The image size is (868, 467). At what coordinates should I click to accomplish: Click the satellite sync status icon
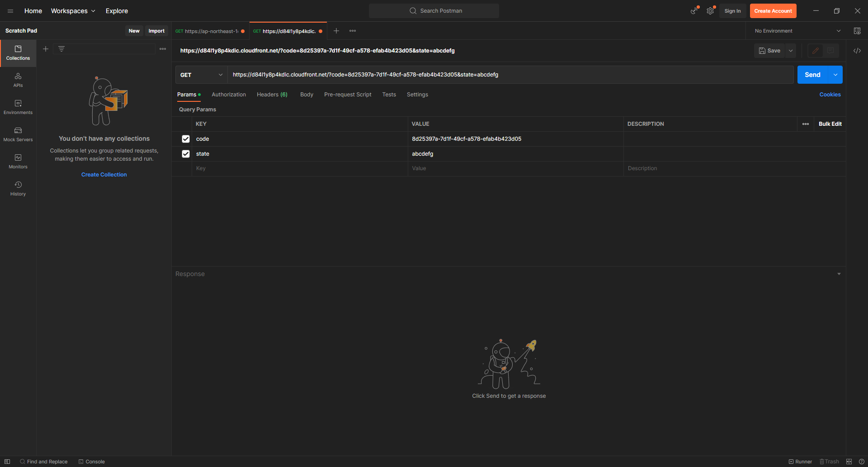tap(694, 11)
